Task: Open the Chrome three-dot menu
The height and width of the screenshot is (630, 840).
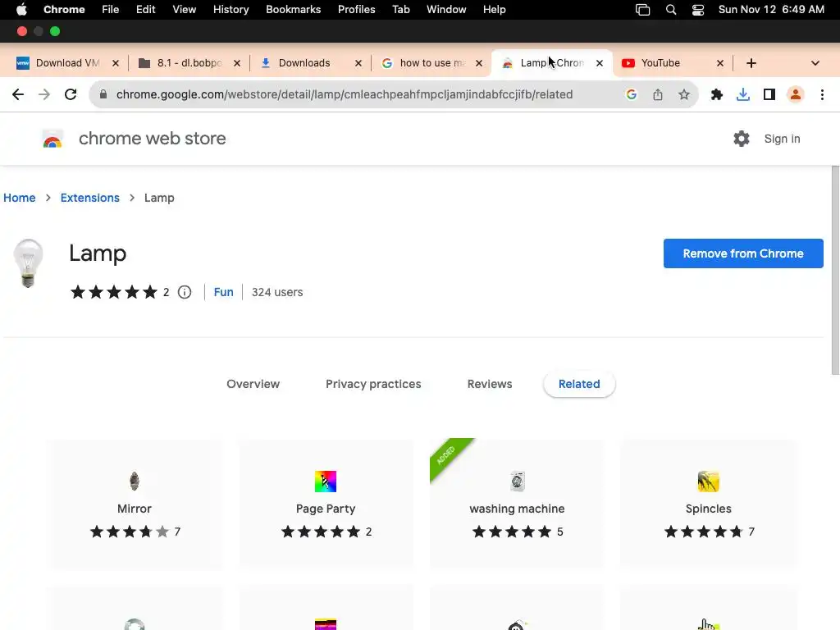Action: (822, 94)
